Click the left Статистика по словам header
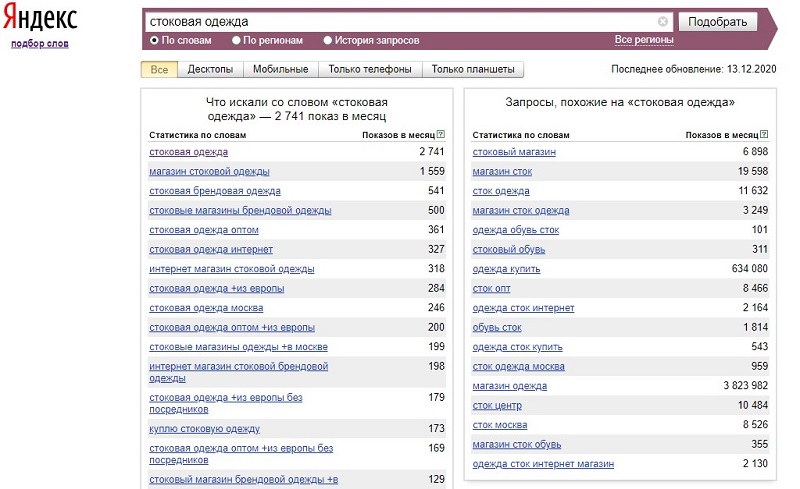This screenshot has height=489, width=800. 197,135
